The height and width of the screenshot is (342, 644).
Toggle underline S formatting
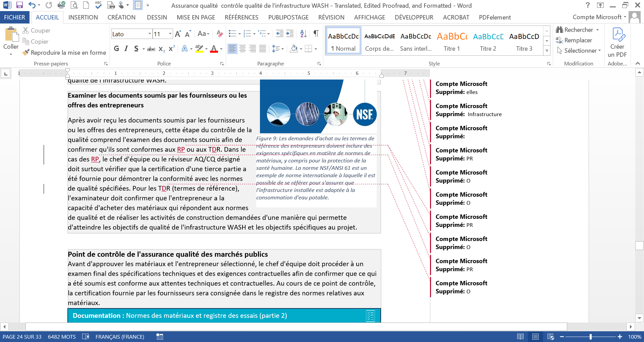(136, 49)
